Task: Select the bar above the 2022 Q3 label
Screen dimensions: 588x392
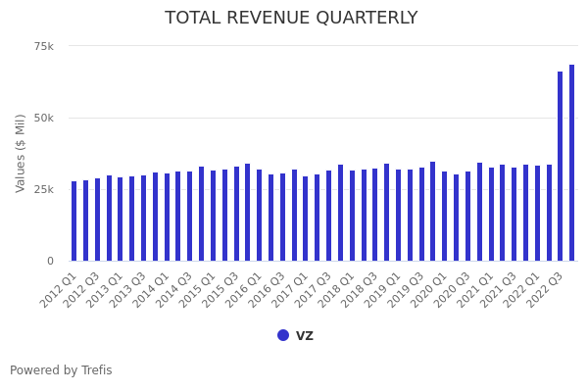Action: 561,167
